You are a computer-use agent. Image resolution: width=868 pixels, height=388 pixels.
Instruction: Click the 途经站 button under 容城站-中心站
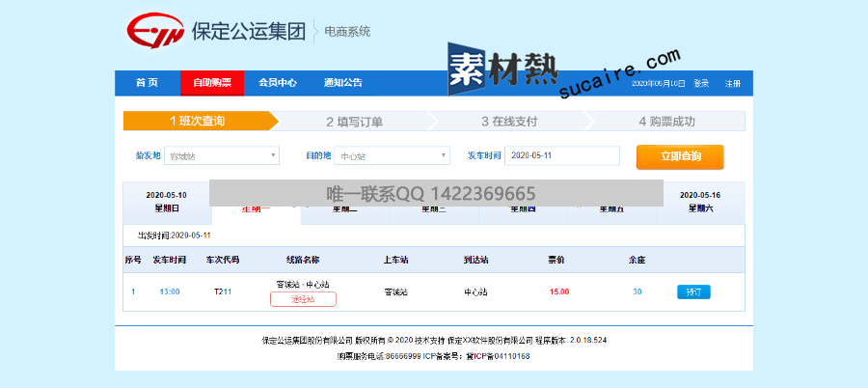303,299
